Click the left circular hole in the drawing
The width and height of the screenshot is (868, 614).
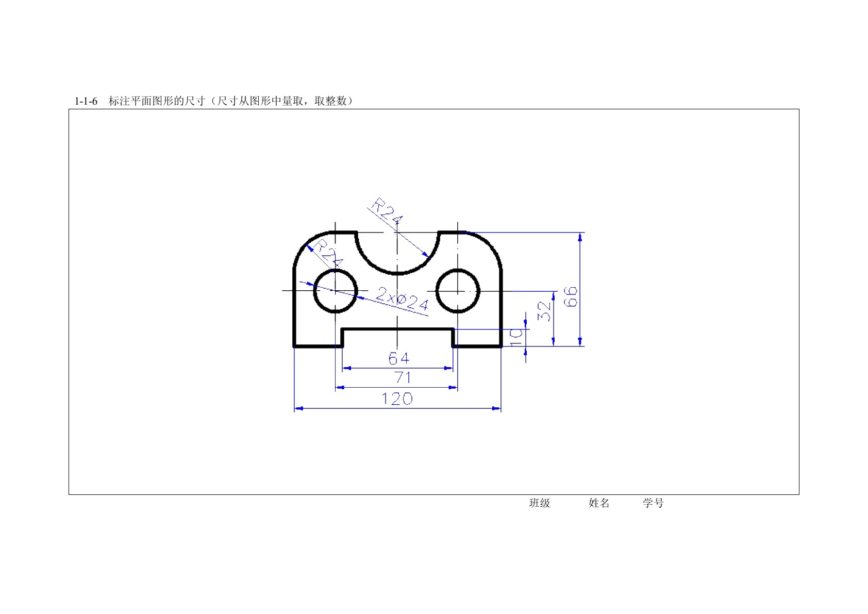click(x=336, y=291)
